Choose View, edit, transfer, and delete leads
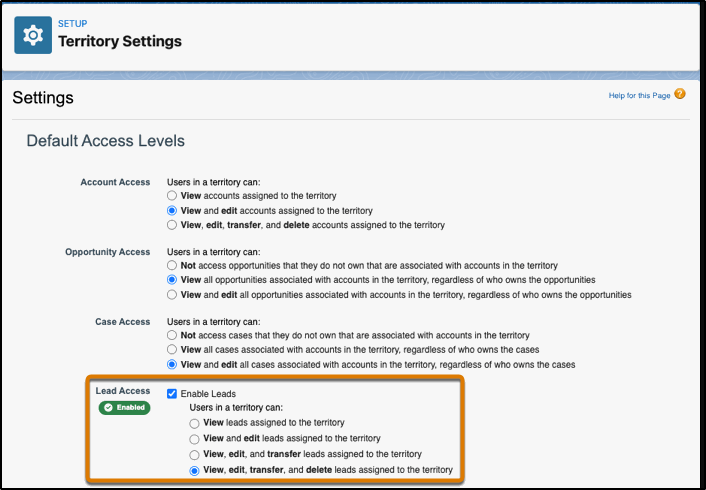 coord(194,471)
